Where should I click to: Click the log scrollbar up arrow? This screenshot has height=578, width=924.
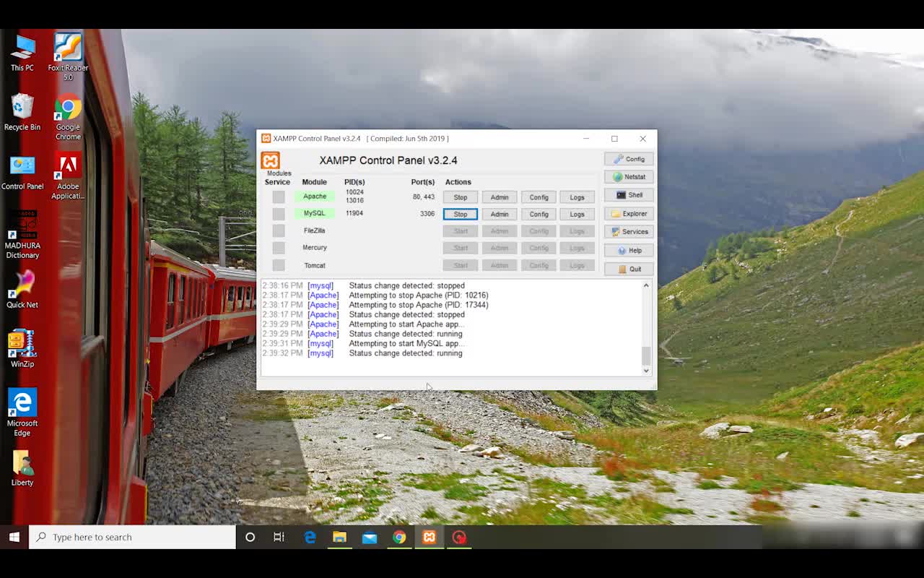(x=646, y=285)
